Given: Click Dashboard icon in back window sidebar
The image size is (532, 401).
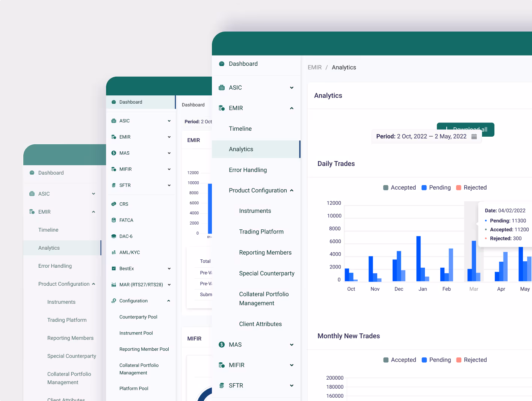Looking at the screenshot, I should tap(32, 173).
